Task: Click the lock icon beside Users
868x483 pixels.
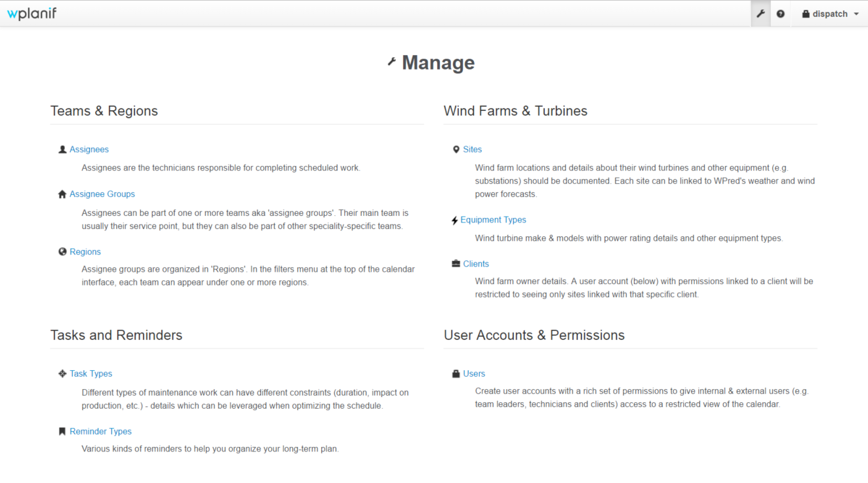Action: click(456, 374)
